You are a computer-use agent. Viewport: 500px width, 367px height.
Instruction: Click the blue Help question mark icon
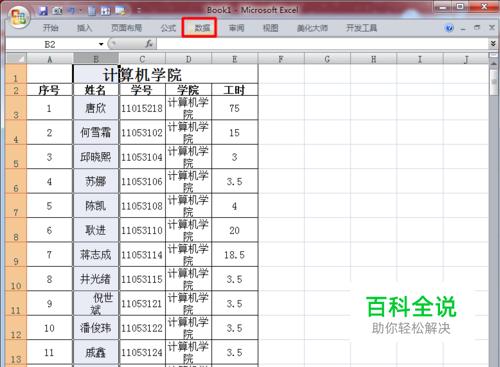tap(449, 28)
